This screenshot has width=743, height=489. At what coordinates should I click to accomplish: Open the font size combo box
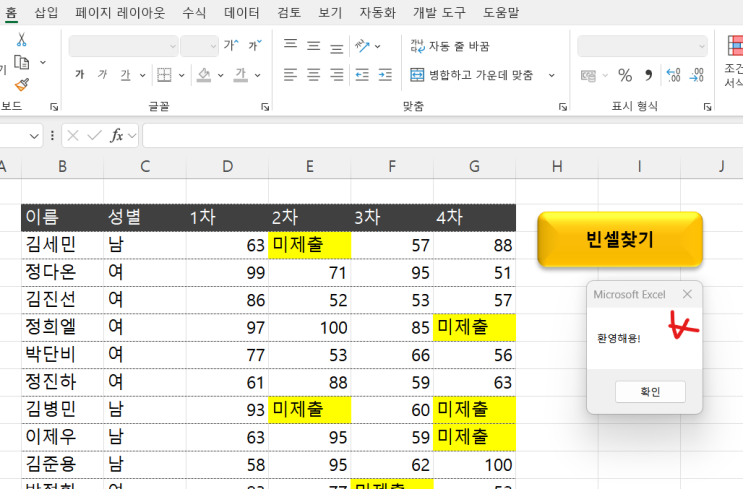coord(199,46)
